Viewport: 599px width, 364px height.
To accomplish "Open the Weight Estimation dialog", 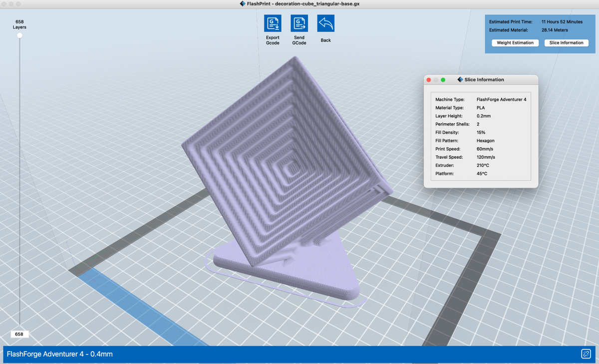I will pos(515,42).
